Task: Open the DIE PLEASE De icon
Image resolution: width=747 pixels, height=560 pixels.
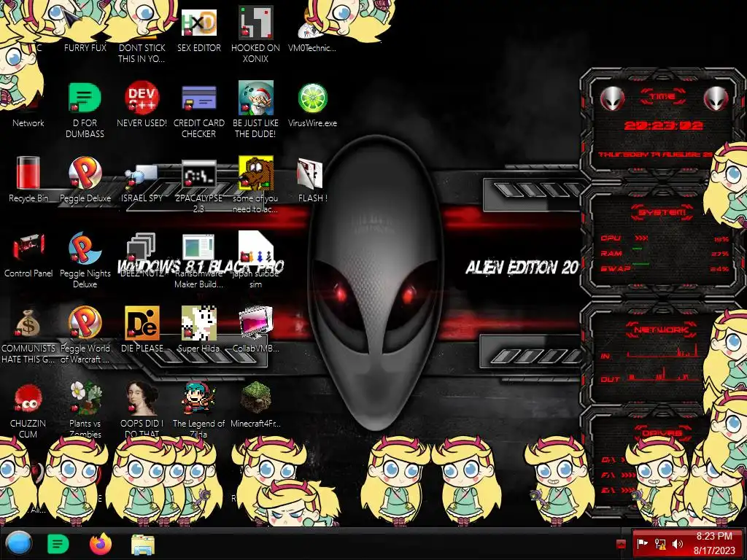Action: 142,322
